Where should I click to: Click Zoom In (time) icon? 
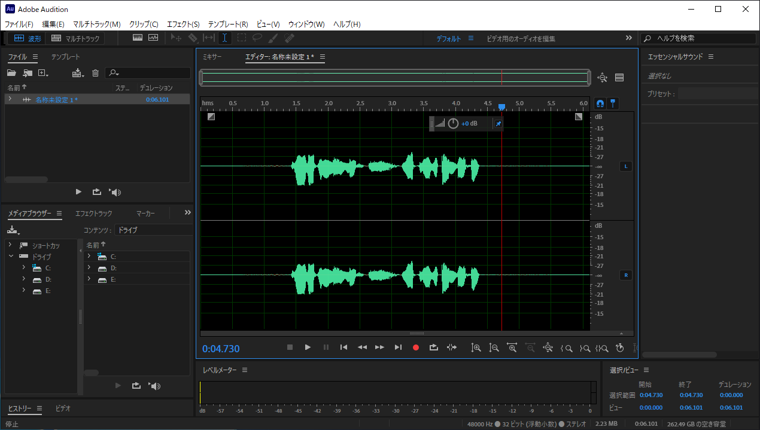pos(512,348)
